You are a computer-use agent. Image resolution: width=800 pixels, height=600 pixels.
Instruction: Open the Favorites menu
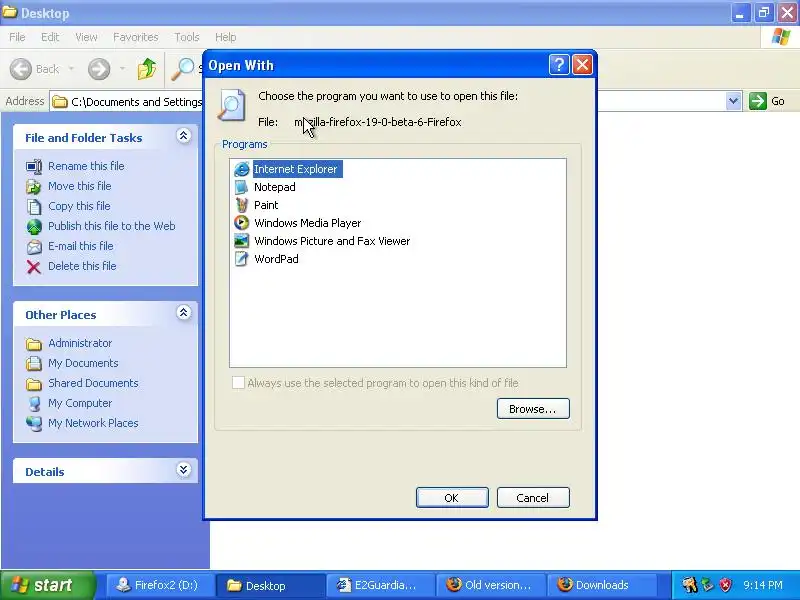coord(135,37)
